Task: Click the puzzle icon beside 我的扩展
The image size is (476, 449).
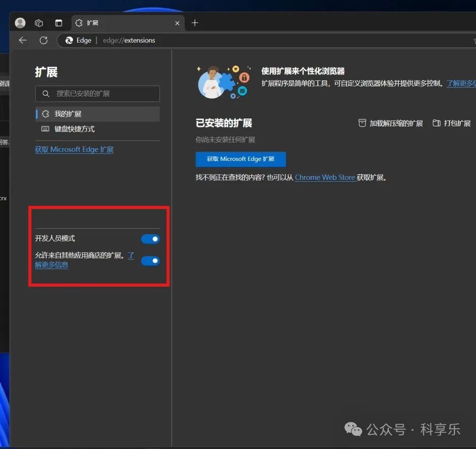Action: (45, 114)
